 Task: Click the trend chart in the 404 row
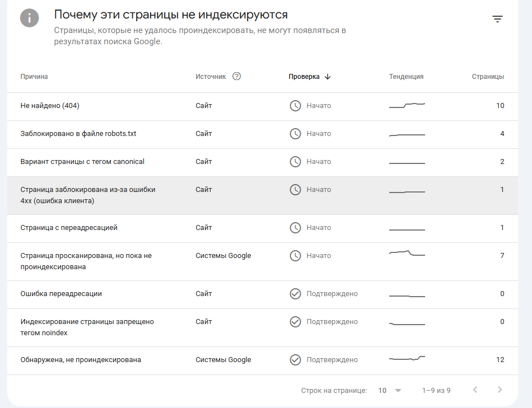407,105
